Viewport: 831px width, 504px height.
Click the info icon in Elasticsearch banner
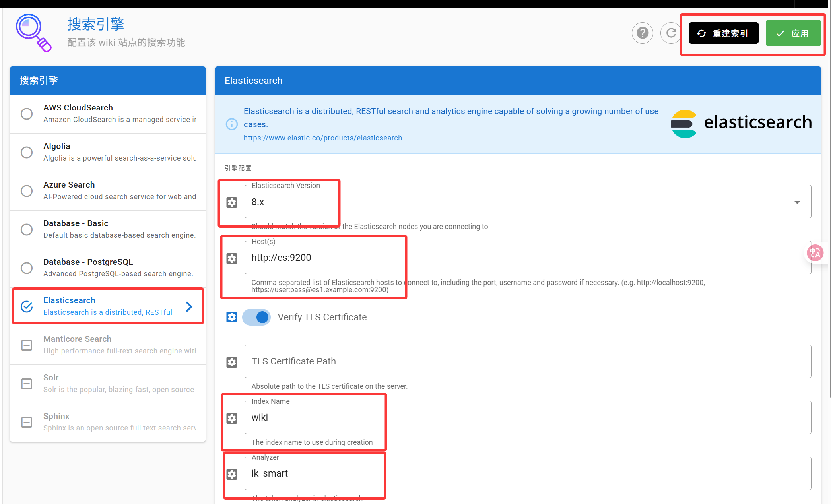pos(231,124)
